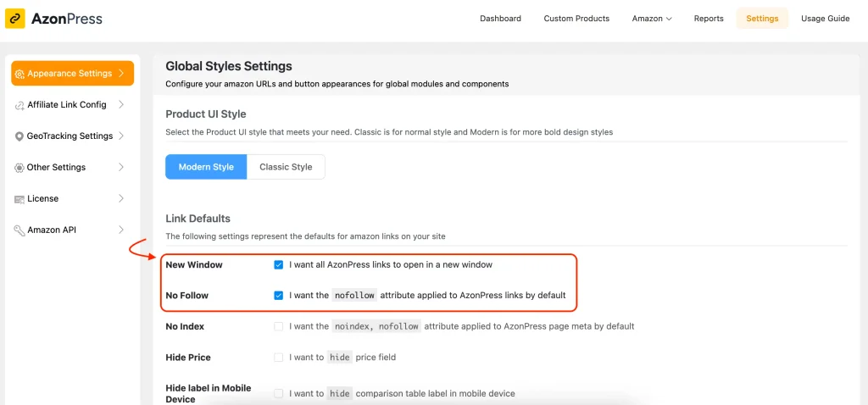Click the GeoTracking Settings location pin icon
Image resolution: width=868 pixels, height=405 pixels.
pyautogui.click(x=19, y=136)
